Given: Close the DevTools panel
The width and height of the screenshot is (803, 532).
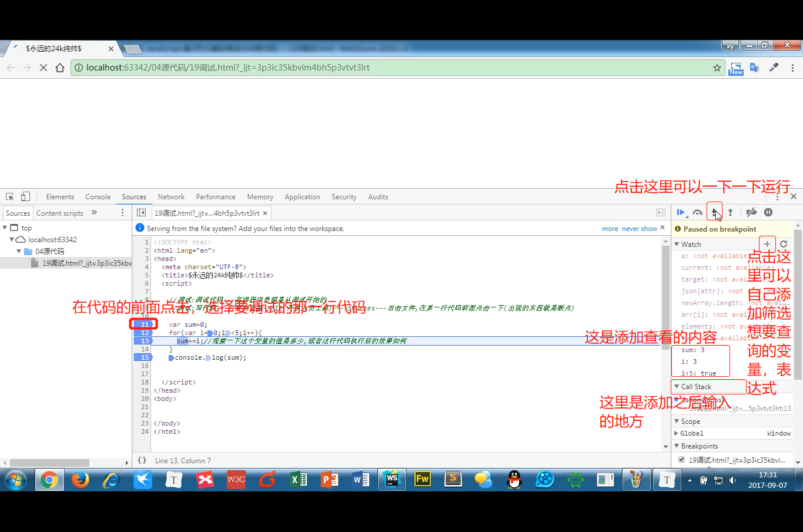Looking at the screenshot, I should coord(794,197).
